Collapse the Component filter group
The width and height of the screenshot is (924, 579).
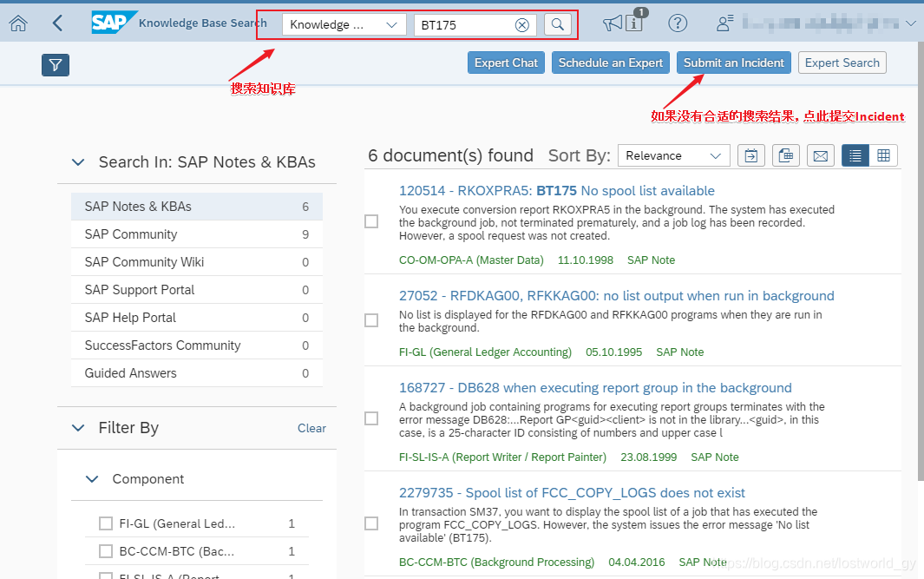tap(92, 479)
